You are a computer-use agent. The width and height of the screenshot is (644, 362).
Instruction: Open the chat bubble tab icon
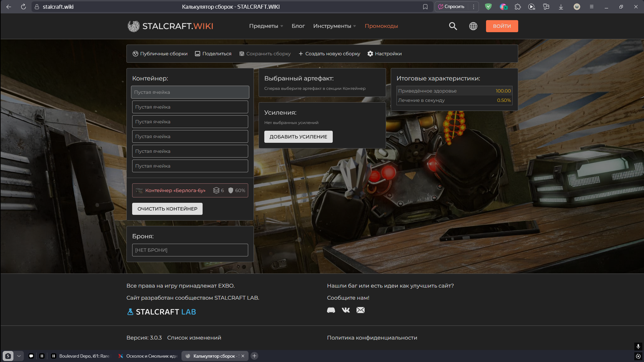pyautogui.click(x=31, y=356)
